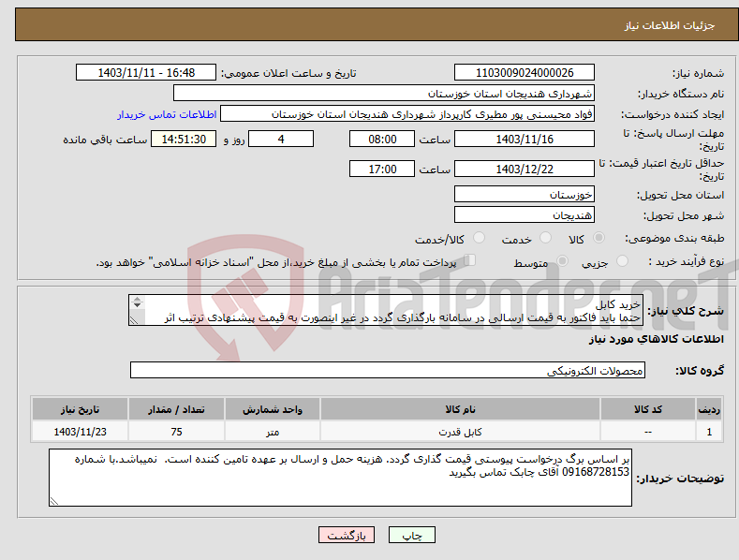The image size is (739, 560).
Task: Click scroll up arrow in description box
Action: coord(137,299)
